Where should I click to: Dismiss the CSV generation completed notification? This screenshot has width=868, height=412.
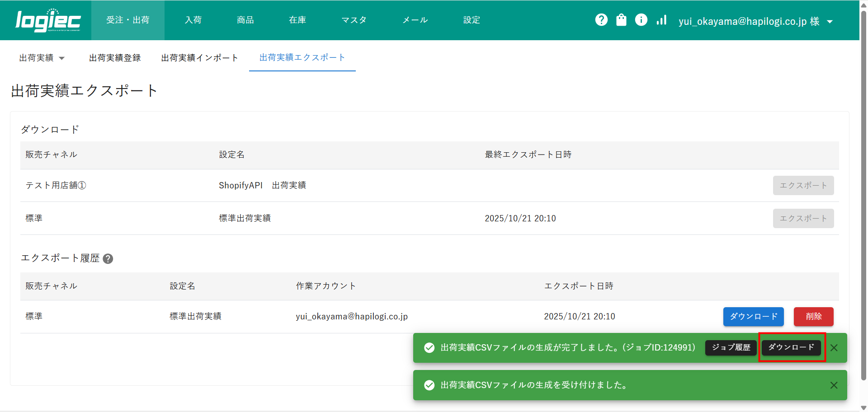click(x=834, y=348)
